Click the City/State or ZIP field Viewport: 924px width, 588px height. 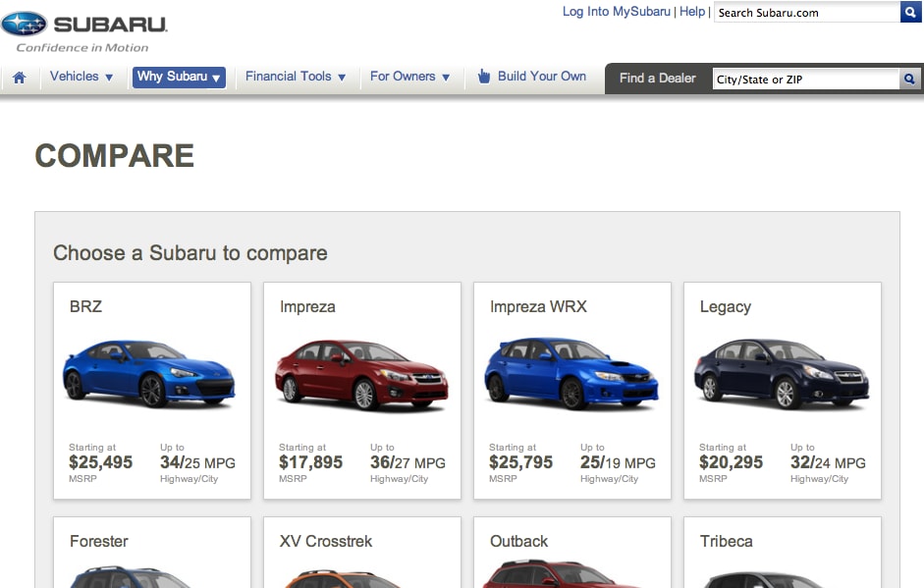(805, 79)
